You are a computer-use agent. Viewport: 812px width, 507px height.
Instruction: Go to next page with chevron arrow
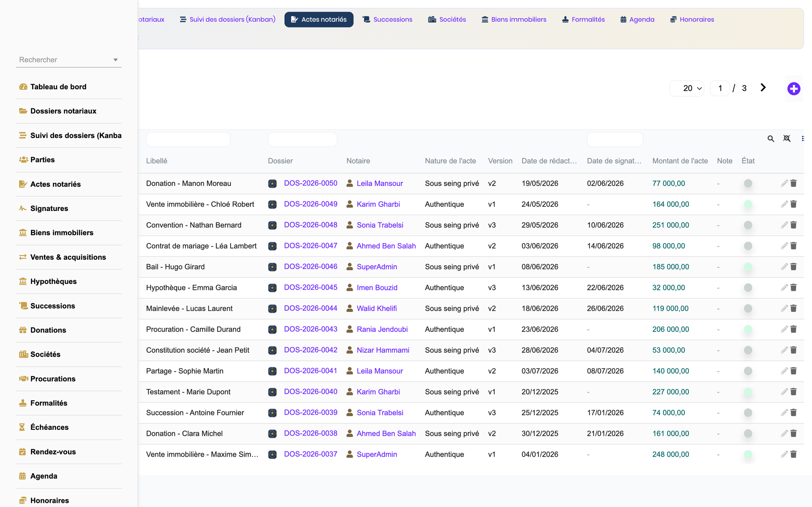click(763, 88)
